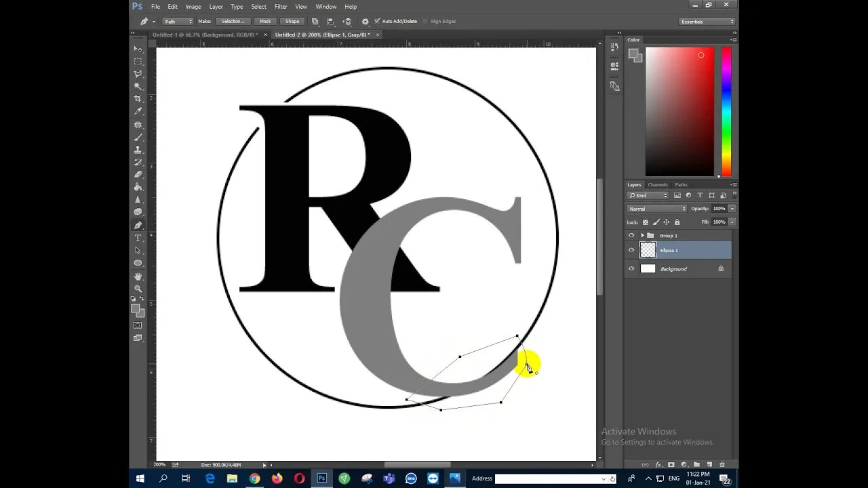The width and height of the screenshot is (868, 488).
Task: Create a new group folder
Action: click(x=696, y=465)
